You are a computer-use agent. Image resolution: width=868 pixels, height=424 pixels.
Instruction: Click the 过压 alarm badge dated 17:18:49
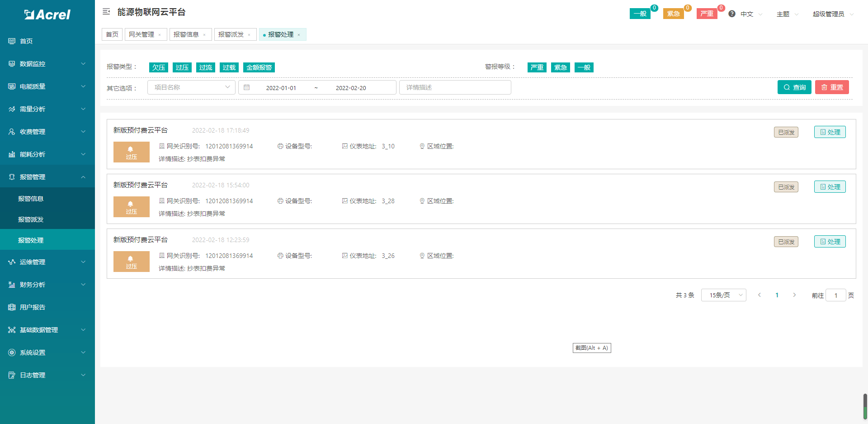(132, 152)
